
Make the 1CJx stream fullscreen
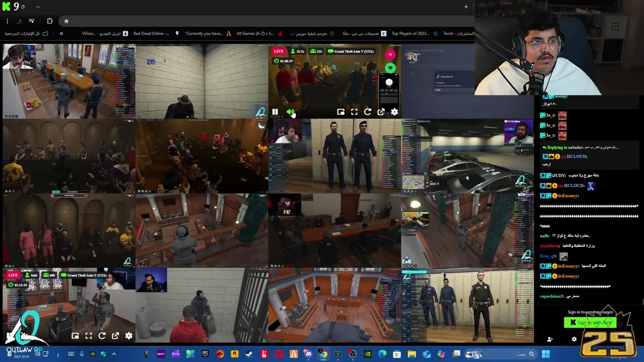(354, 112)
